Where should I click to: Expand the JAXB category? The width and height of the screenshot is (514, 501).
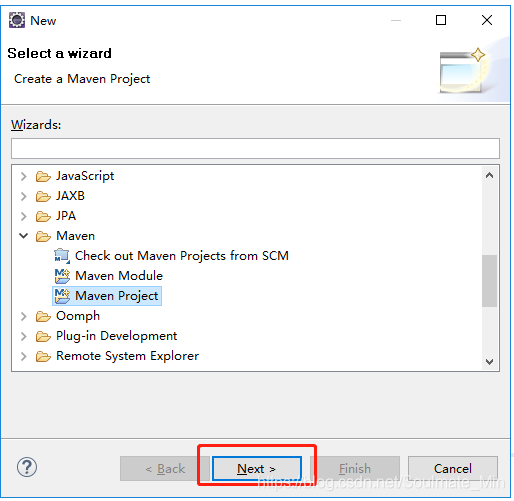23,196
